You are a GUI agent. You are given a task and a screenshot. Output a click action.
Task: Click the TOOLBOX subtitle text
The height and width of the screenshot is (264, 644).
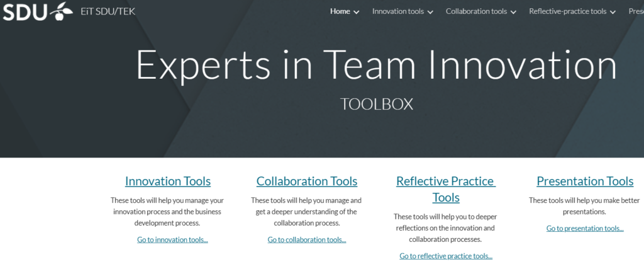click(x=377, y=104)
